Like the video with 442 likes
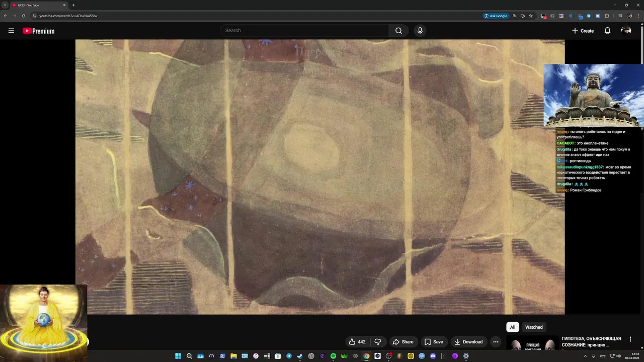This screenshot has width=644, height=362. pos(357,342)
